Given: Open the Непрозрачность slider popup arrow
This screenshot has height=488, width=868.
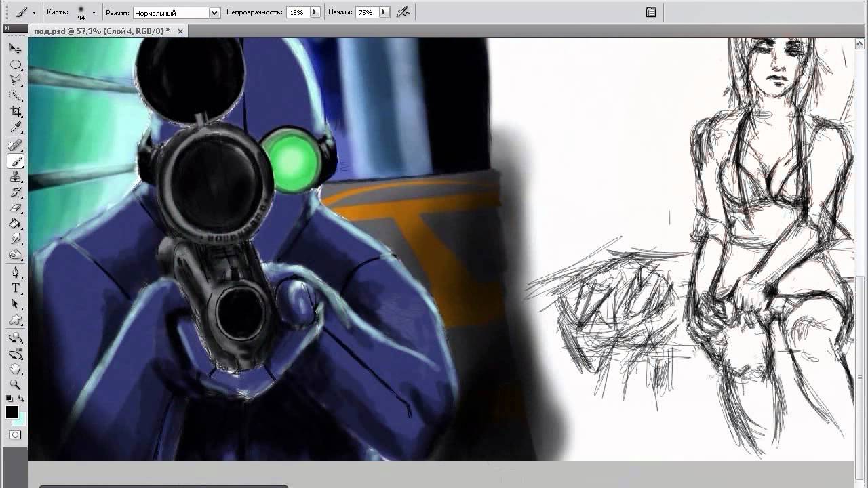Looking at the screenshot, I should (x=315, y=12).
